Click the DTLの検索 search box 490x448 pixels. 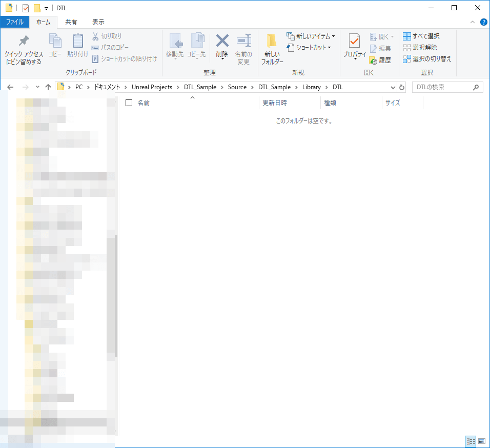(443, 87)
